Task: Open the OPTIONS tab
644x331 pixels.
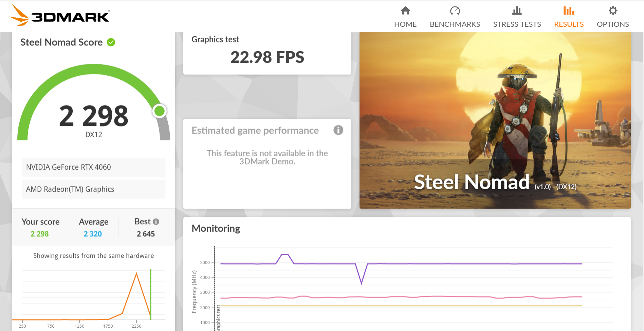Action: coord(613,17)
